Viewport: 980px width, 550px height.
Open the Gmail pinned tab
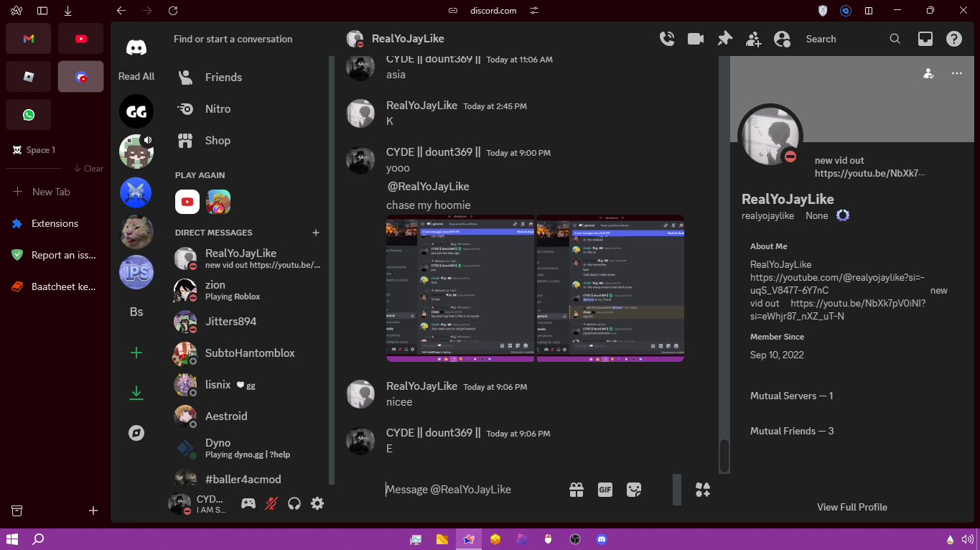click(29, 39)
